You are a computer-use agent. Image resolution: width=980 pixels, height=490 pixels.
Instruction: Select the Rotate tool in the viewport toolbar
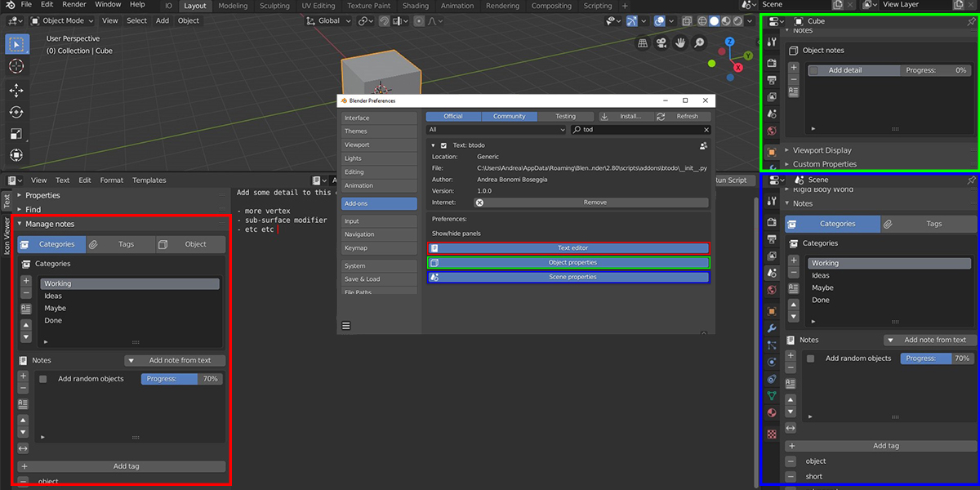[x=16, y=111]
